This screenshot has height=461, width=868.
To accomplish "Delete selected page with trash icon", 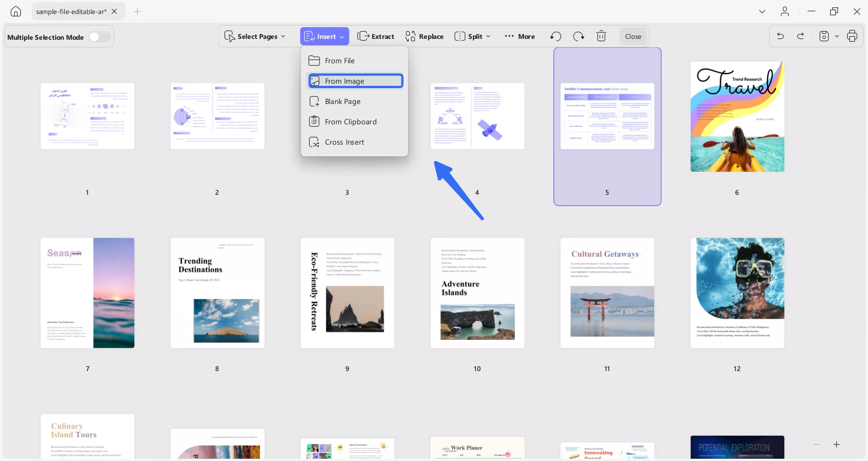I will point(601,36).
